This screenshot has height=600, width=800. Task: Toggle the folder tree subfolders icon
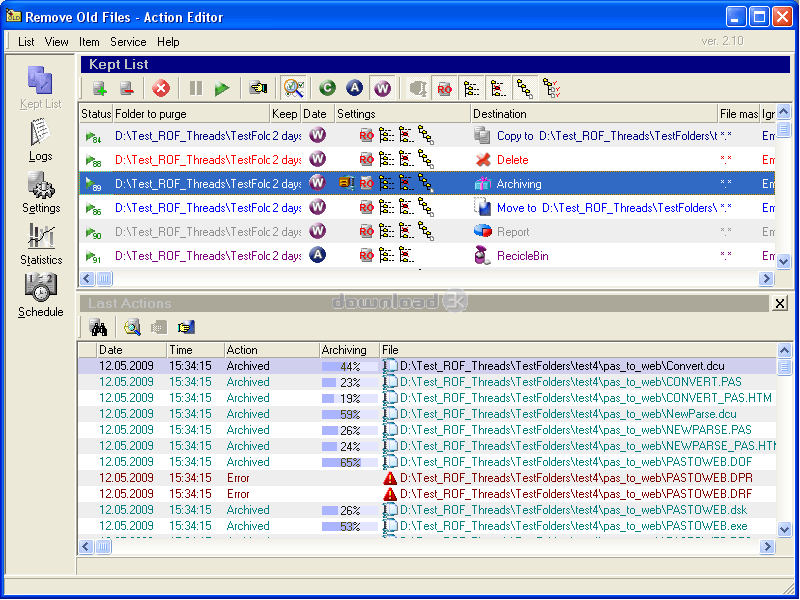pyautogui.click(x=471, y=88)
